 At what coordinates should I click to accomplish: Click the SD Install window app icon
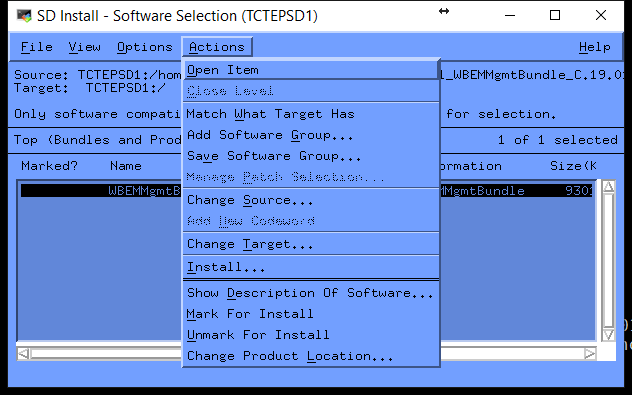click(x=24, y=16)
